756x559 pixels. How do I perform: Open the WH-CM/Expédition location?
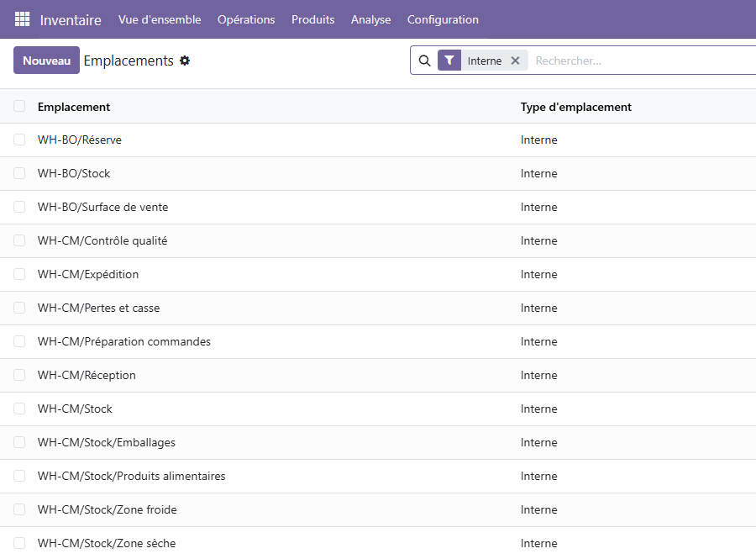pyautogui.click(x=87, y=274)
